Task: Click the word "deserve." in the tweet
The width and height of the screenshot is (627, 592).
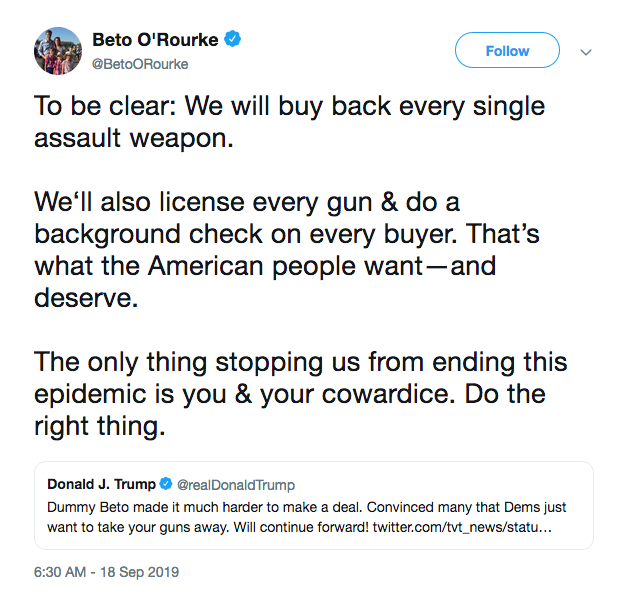Action: coord(86,298)
